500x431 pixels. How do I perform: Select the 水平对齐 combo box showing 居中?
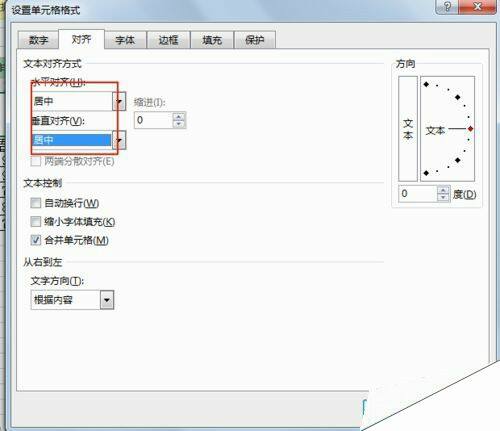point(78,101)
